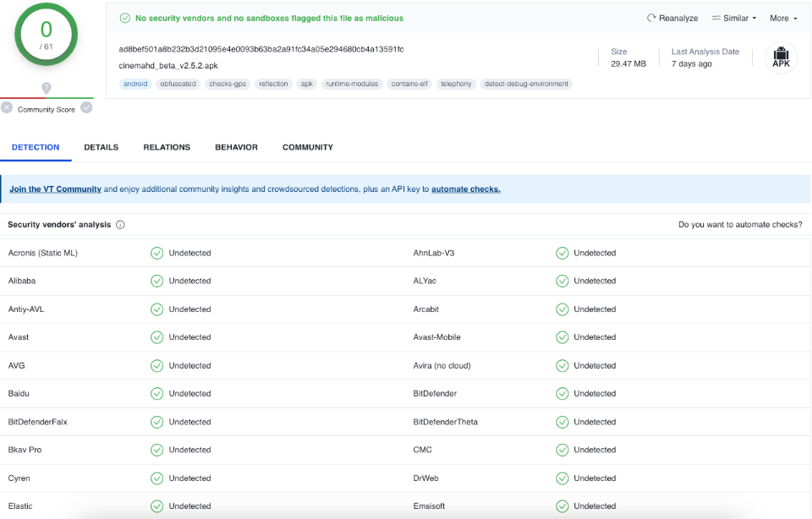Viewport: 812px width, 519px height.
Task: Click the checks-gps tag
Action: pyautogui.click(x=228, y=84)
